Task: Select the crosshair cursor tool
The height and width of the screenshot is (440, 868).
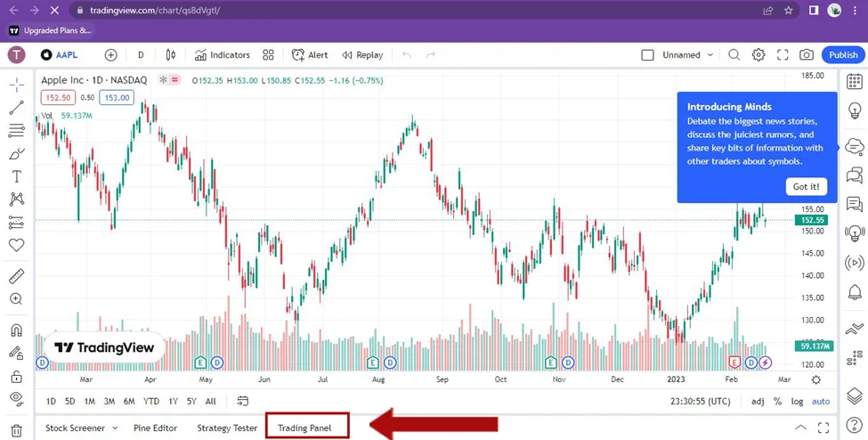Action: click(17, 85)
